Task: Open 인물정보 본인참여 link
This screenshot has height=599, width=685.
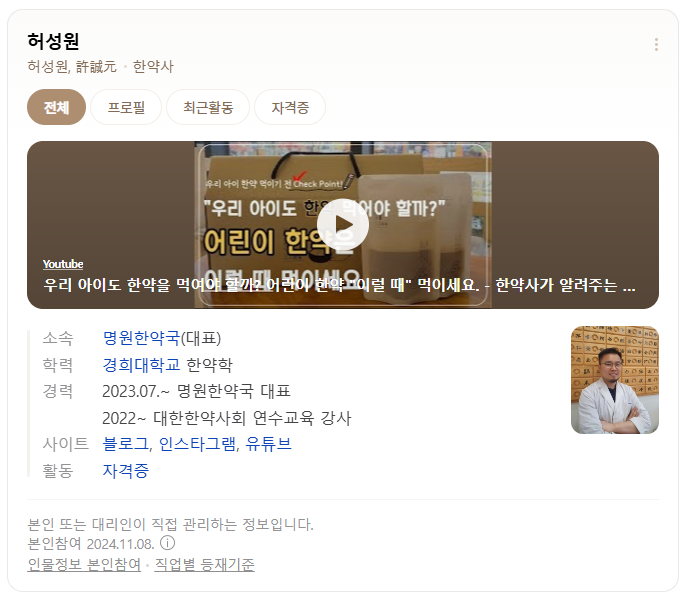Action: tap(84, 564)
